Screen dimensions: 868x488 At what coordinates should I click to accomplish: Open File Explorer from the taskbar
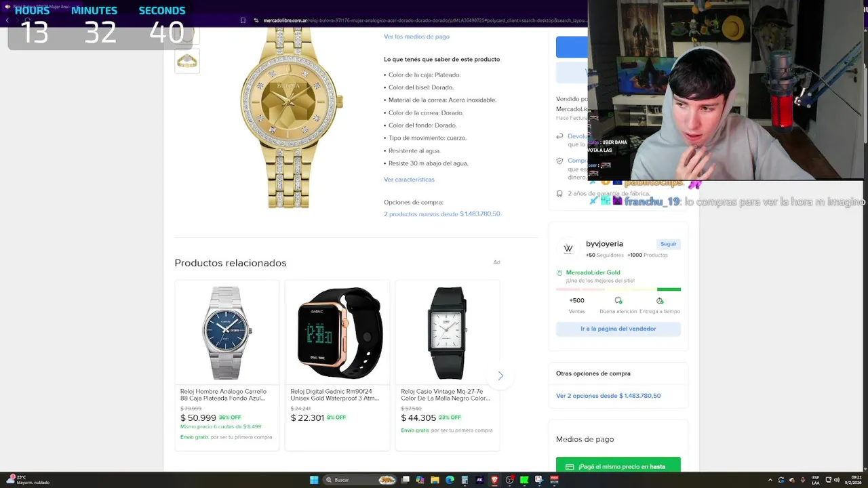pos(435,480)
